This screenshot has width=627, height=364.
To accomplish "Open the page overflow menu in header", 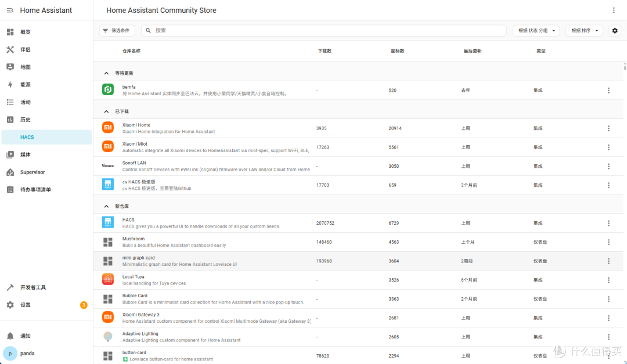I will 614,10.
